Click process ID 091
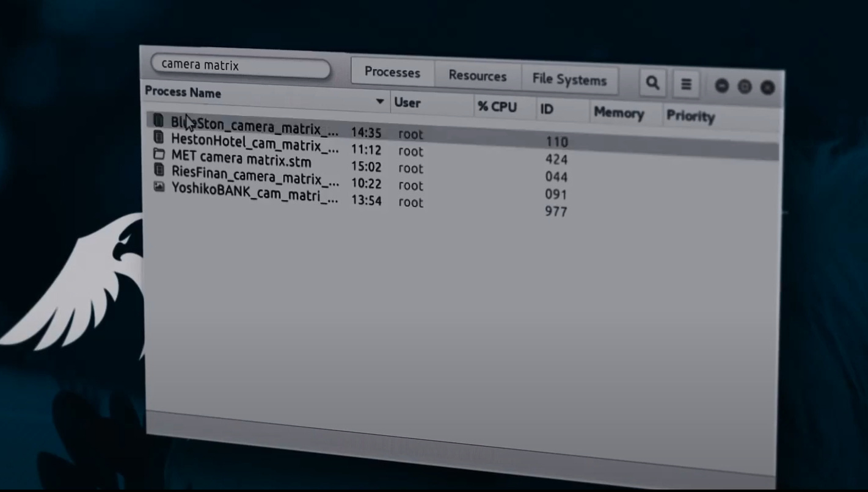 point(556,195)
